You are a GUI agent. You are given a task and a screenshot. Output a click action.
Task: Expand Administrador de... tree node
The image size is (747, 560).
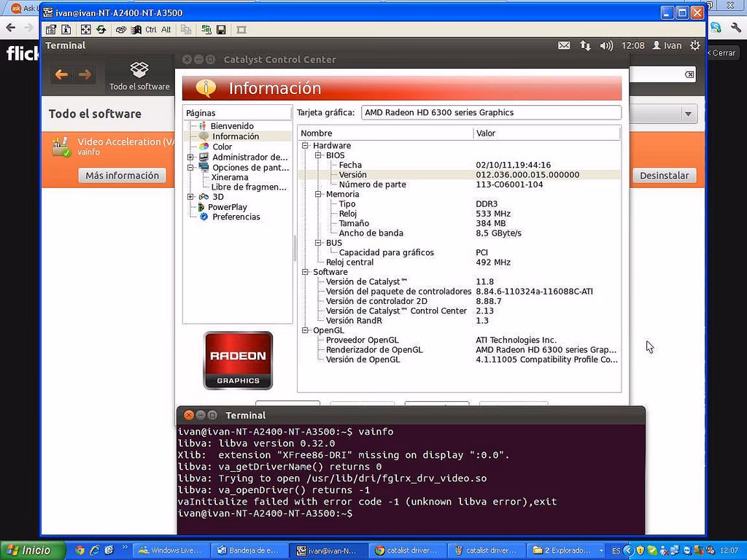[190, 157]
